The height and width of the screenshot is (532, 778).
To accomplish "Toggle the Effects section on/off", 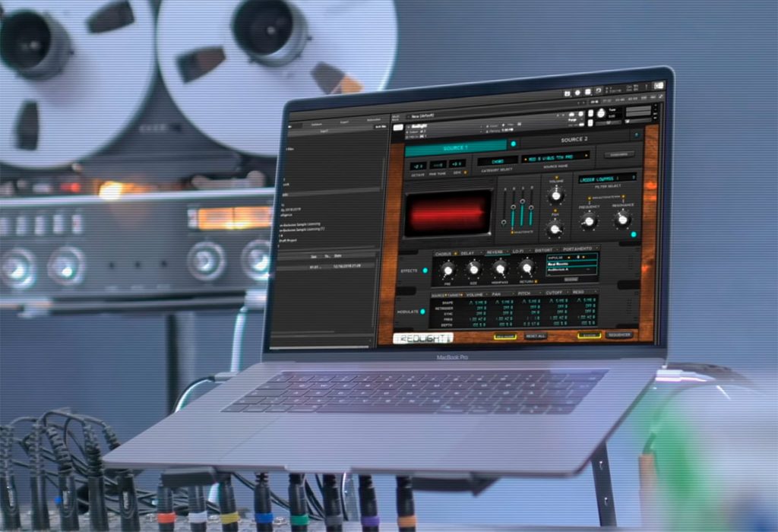I will click(425, 271).
